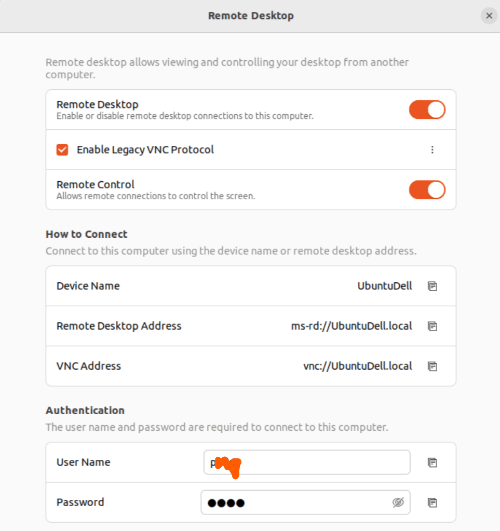Click inside the Password field
This screenshot has width=500, height=531.
click(306, 503)
